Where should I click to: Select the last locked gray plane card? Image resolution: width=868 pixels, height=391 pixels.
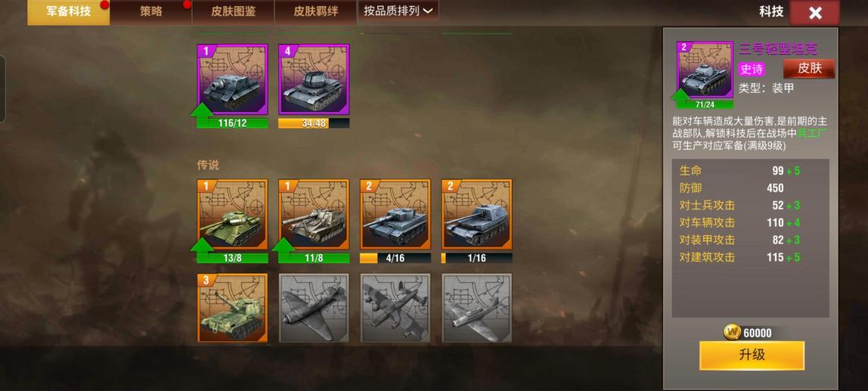coord(476,308)
